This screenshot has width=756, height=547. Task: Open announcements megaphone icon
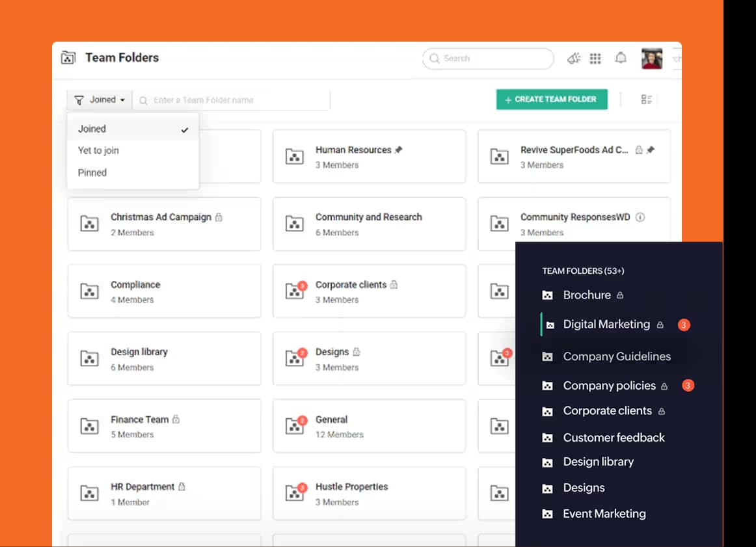(x=573, y=59)
